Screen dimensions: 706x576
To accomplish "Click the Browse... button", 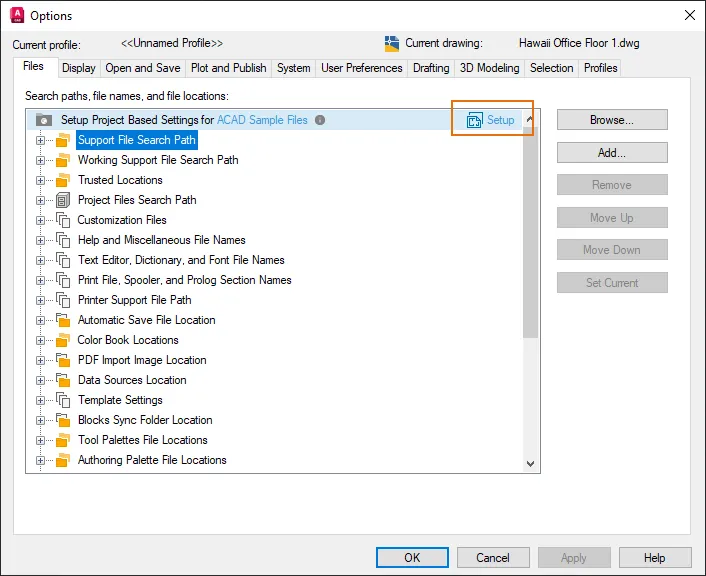I will click(612, 120).
